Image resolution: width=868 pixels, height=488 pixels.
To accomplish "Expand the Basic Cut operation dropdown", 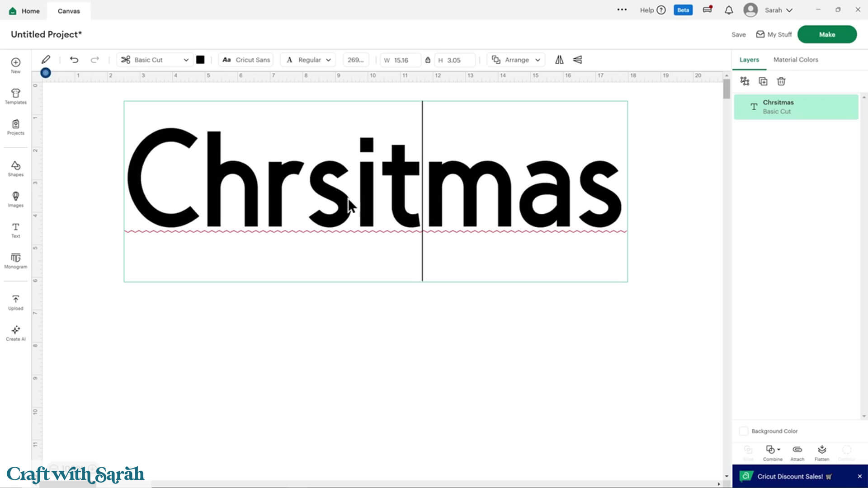I will pyautogui.click(x=155, y=60).
